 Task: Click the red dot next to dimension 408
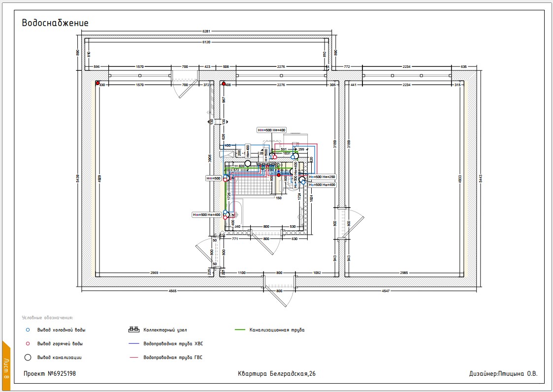point(223,84)
